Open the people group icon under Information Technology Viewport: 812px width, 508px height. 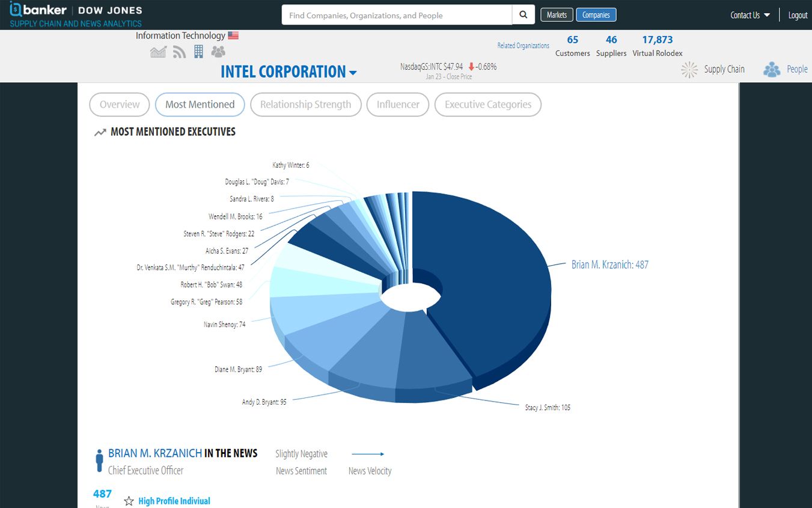pyautogui.click(x=218, y=52)
